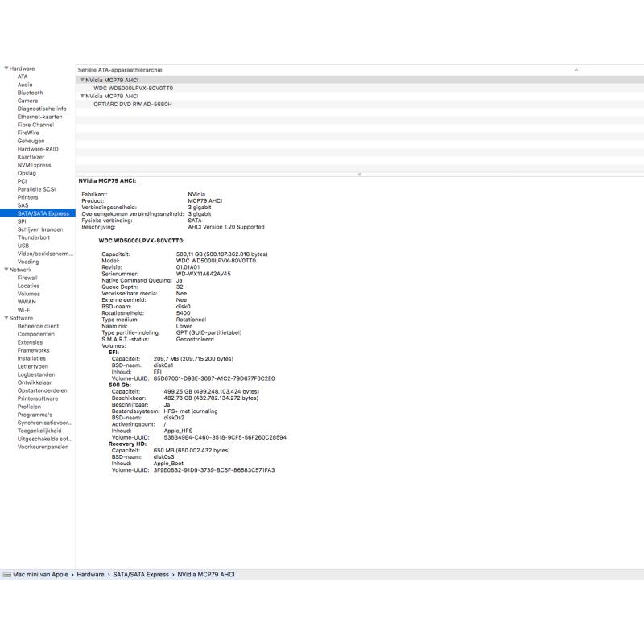
Task: Open Voeding in the sidebar
Action: (28, 262)
